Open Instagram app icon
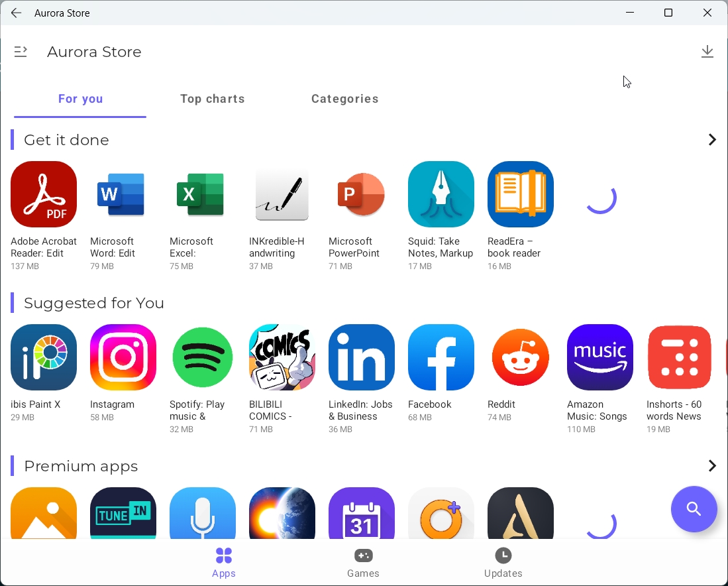This screenshot has width=728, height=586. point(123,357)
